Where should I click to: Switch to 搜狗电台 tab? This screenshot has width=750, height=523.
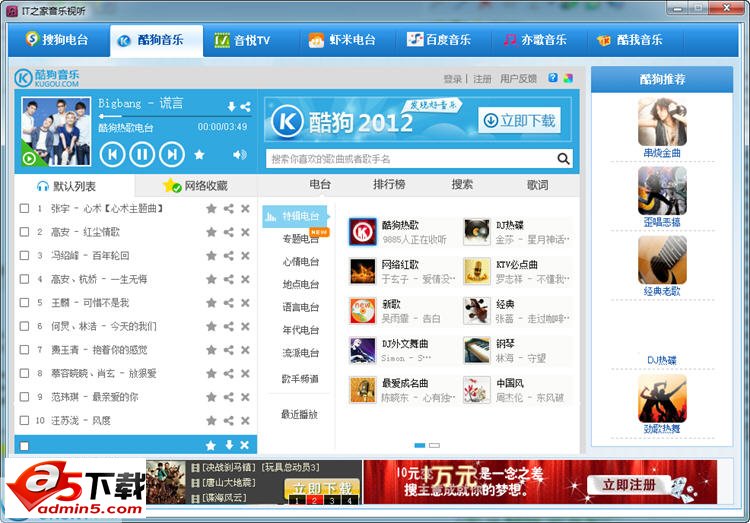(58, 40)
